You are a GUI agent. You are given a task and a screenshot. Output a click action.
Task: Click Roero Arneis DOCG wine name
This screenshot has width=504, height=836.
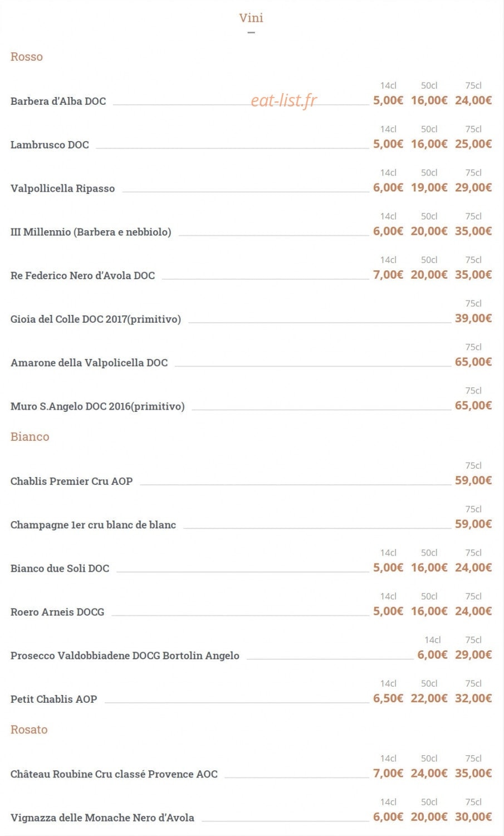(57, 612)
